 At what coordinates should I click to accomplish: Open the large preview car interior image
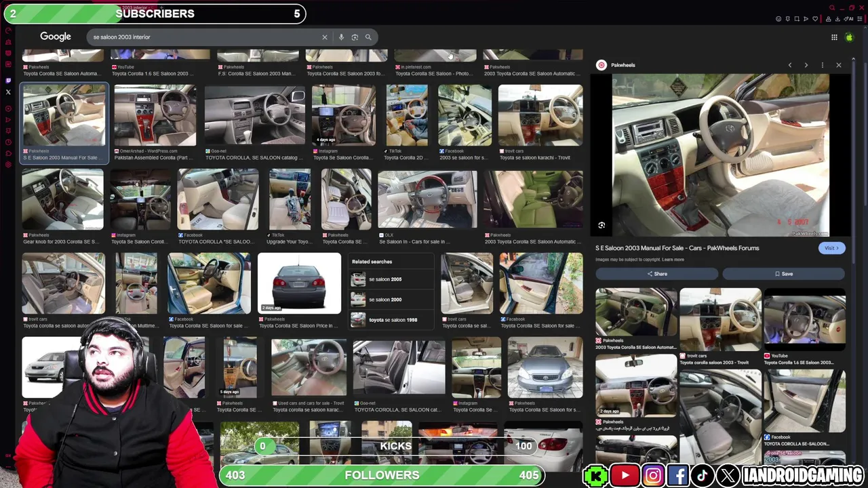[720, 155]
